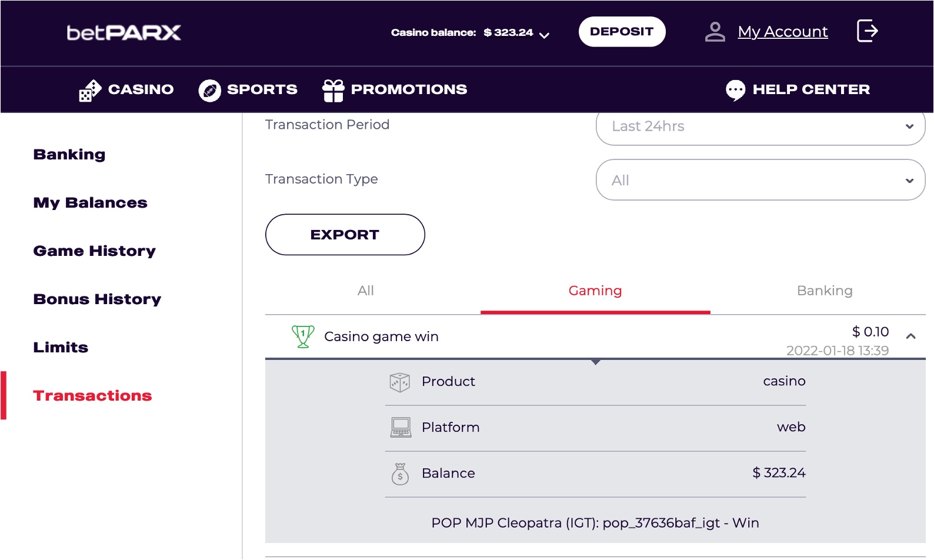Open the My Account link
Viewport: 934px width, 560px height.
tap(783, 32)
